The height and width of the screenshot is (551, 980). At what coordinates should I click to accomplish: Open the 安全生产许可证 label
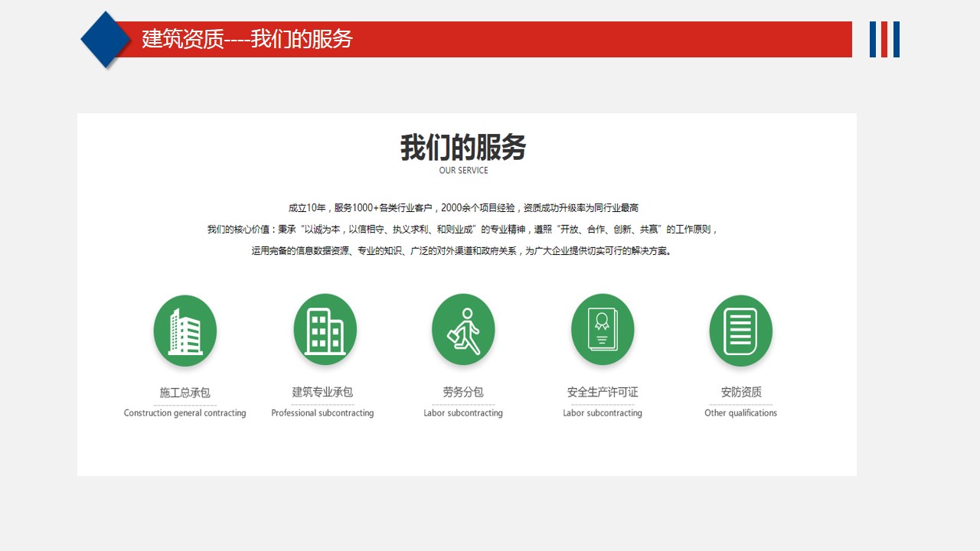tap(603, 392)
